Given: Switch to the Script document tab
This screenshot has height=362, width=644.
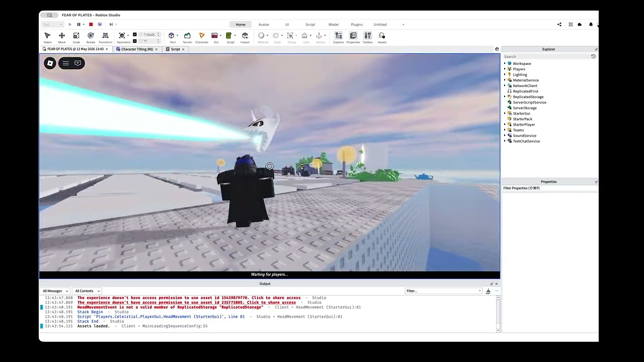Looking at the screenshot, I should point(175,49).
